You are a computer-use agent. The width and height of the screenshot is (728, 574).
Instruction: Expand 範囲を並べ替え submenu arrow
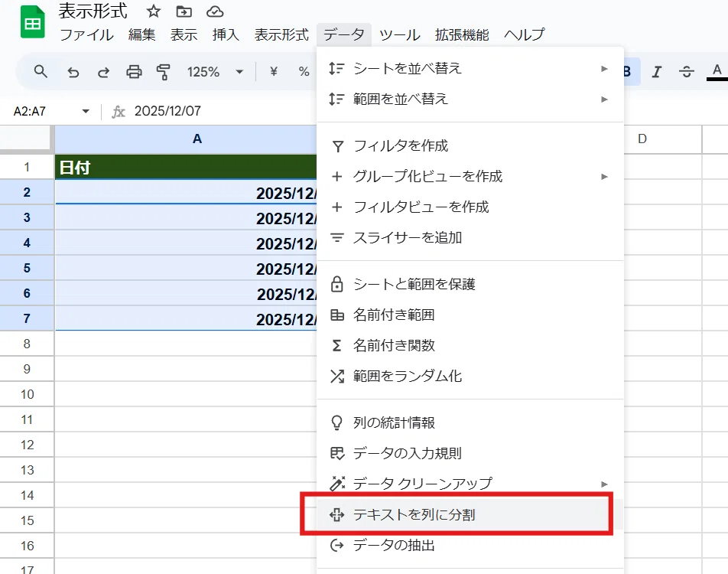(604, 99)
